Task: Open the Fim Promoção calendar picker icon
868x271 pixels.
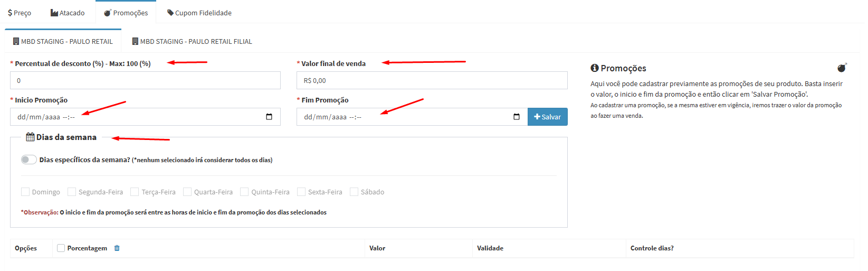Action: [x=517, y=117]
